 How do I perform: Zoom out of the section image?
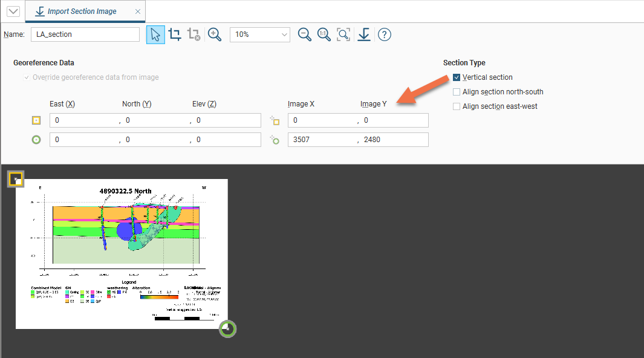[x=305, y=34]
